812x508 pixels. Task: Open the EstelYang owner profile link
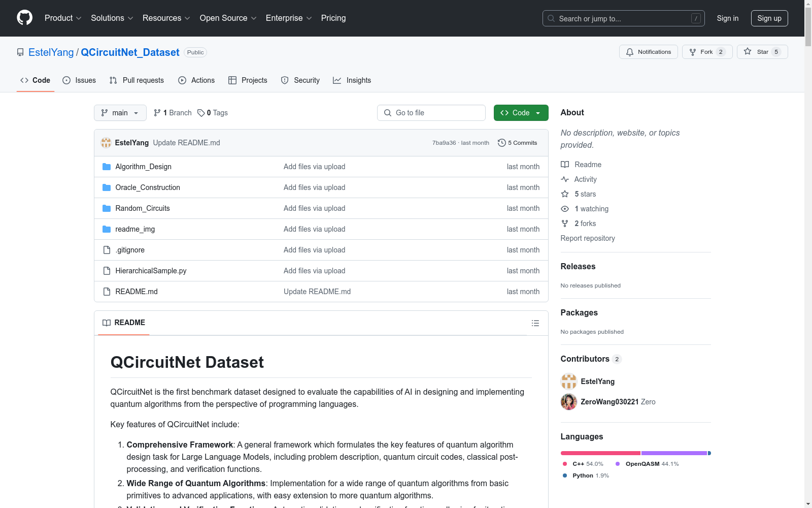[x=51, y=52]
